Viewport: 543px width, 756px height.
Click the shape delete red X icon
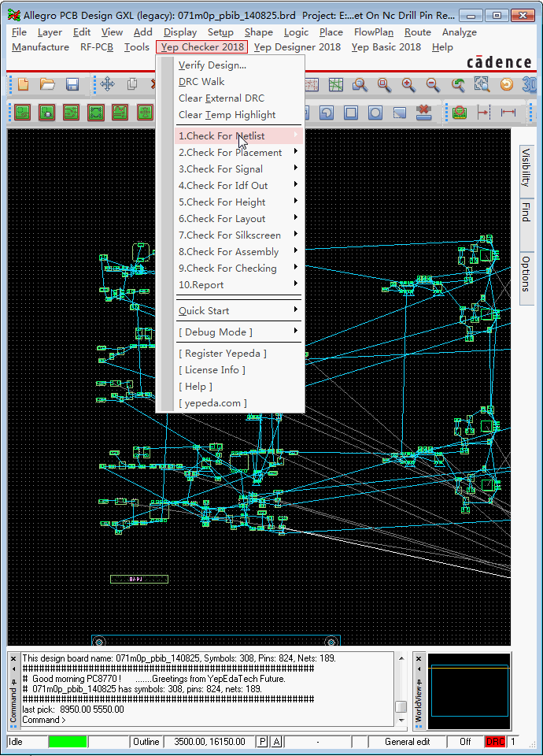tap(423, 113)
